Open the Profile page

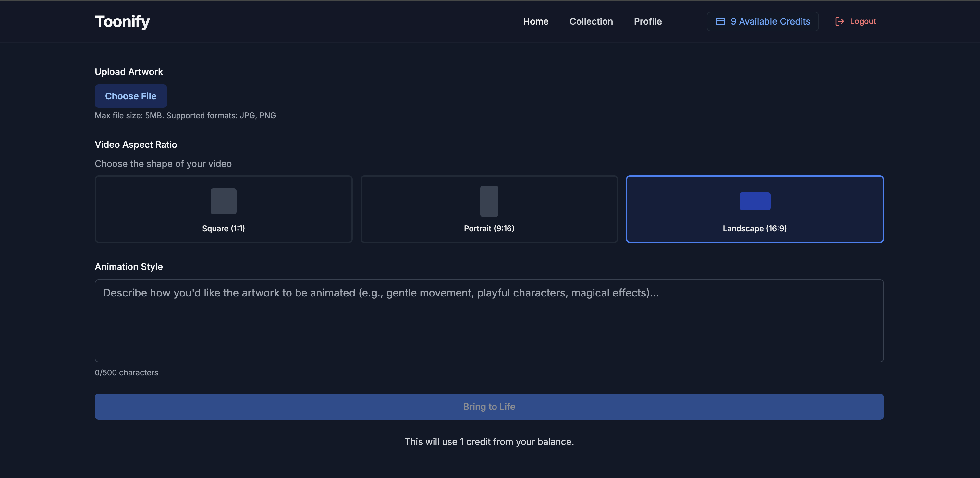647,21
